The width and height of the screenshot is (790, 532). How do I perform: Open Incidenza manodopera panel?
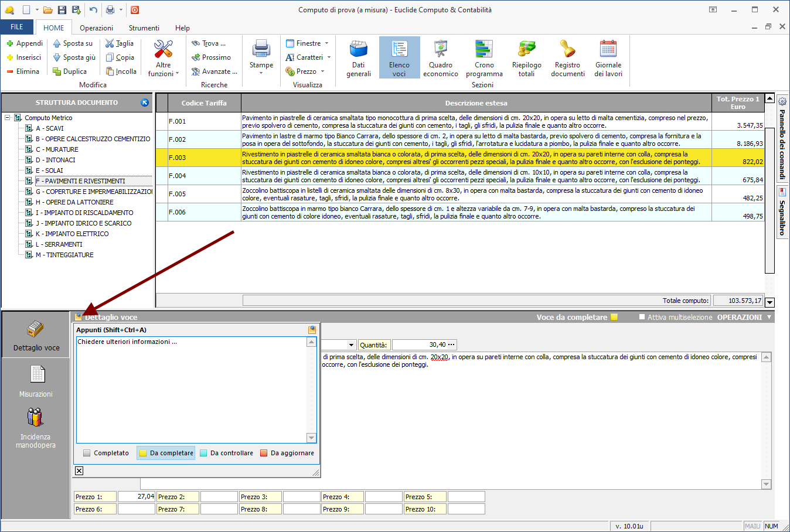coord(36,428)
